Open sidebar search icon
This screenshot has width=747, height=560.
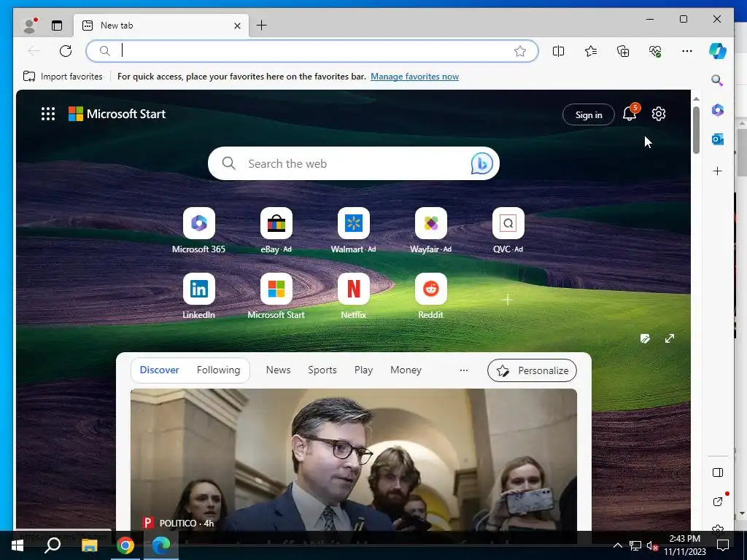tap(718, 80)
